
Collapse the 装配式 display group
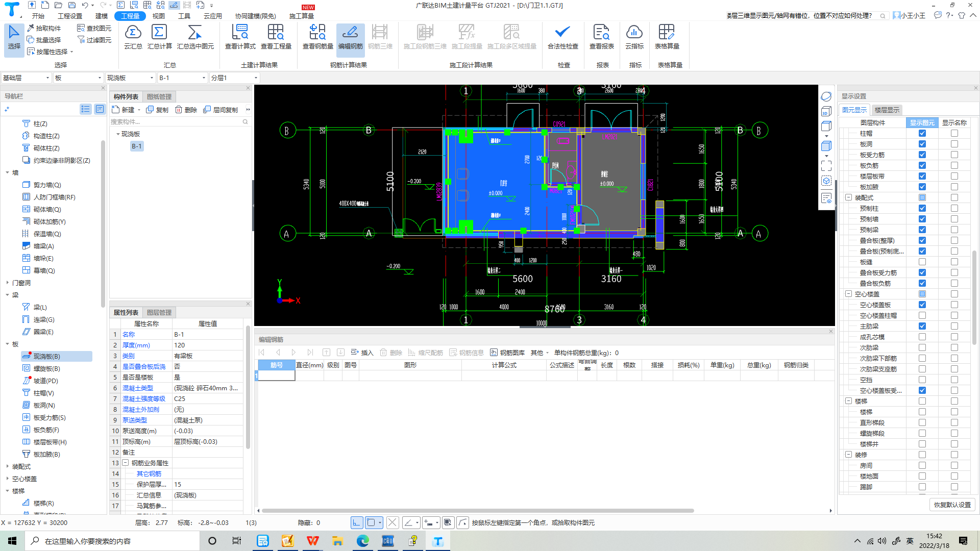[x=848, y=197]
